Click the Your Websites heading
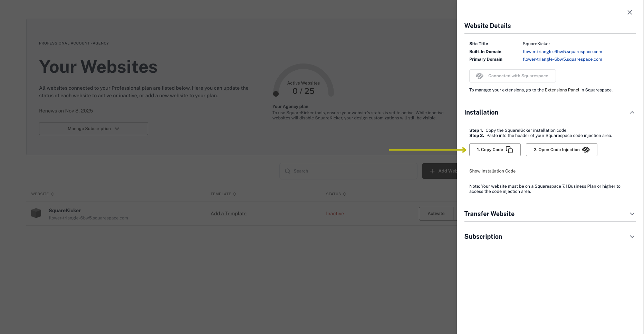 click(x=98, y=67)
